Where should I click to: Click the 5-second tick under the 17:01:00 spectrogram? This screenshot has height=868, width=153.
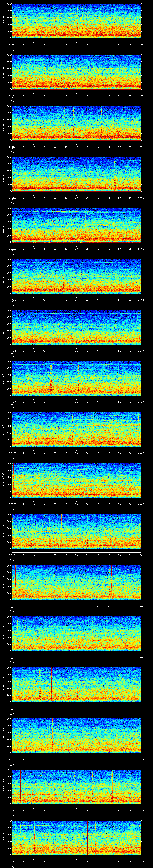[23, 810]
